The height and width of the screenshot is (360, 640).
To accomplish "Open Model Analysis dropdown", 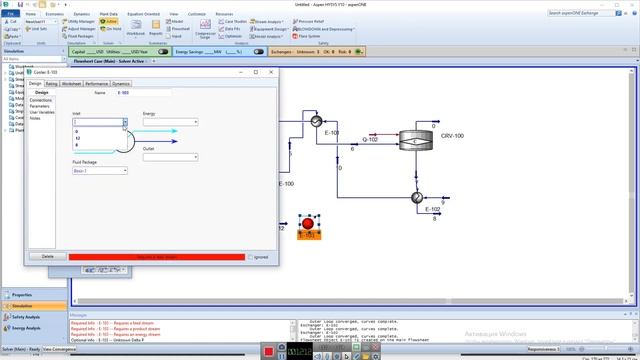I will point(266,36).
